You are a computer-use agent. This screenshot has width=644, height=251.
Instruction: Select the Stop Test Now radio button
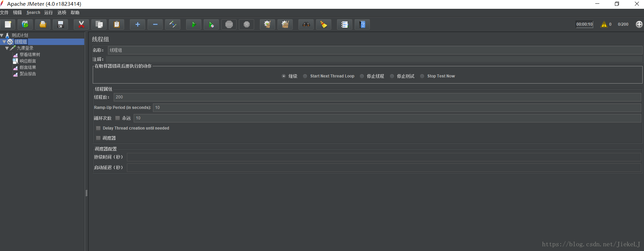click(x=422, y=76)
